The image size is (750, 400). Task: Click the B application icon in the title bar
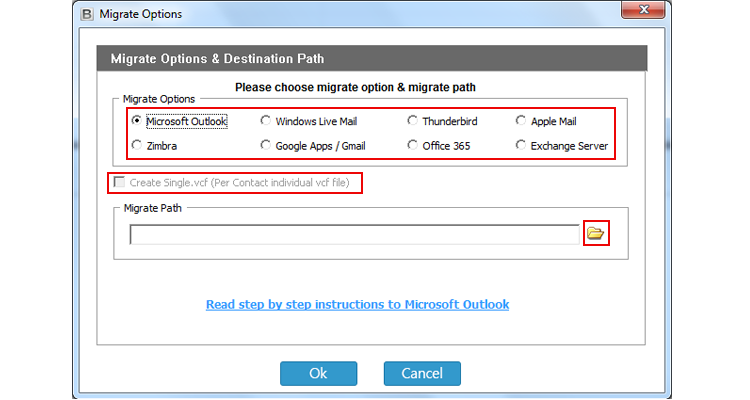click(87, 14)
